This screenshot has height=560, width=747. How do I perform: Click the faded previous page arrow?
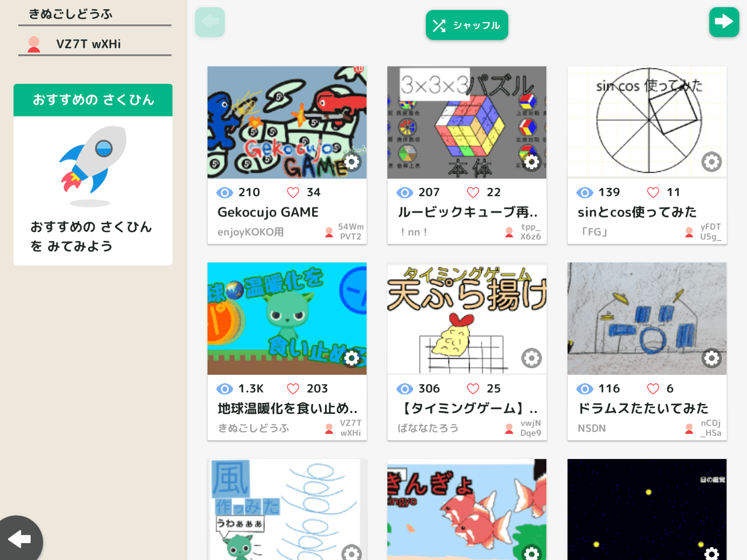210,22
